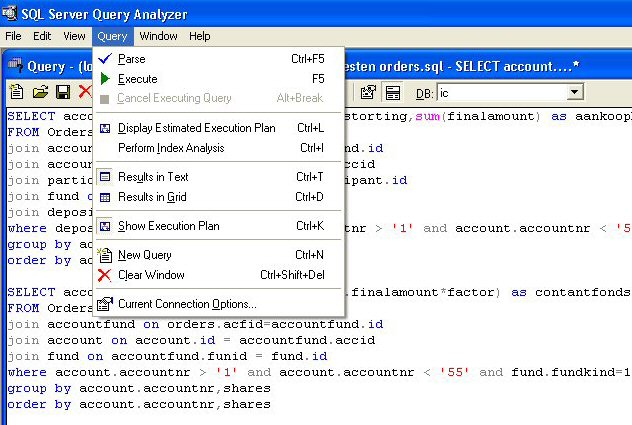Click 'join account on account.id' line

pos(191,340)
